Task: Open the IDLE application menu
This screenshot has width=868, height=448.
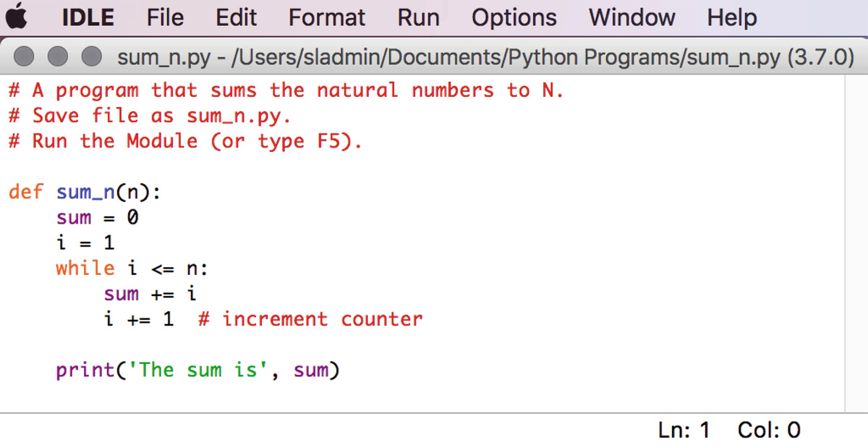Action: [x=88, y=17]
